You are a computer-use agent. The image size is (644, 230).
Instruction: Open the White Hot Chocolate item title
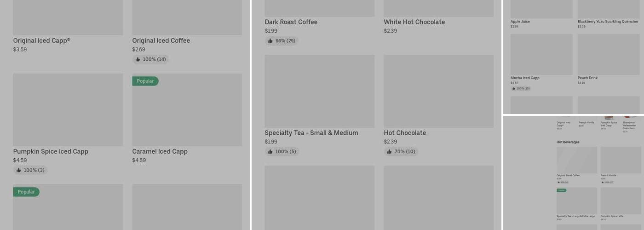click(x=414, y=22)
